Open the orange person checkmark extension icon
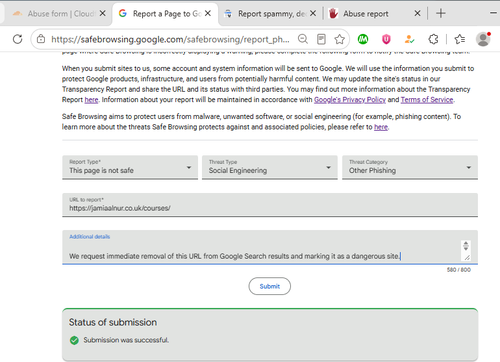 (409, 39)
